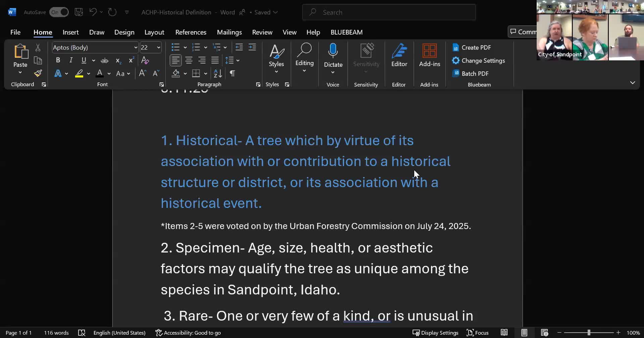Open the File menu
644x338 pixels.
tap(15, 32)
